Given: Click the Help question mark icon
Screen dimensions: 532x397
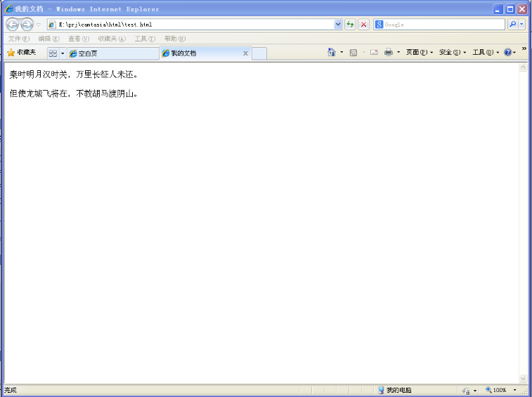Looking at the screenshot, I should (507, 53).
